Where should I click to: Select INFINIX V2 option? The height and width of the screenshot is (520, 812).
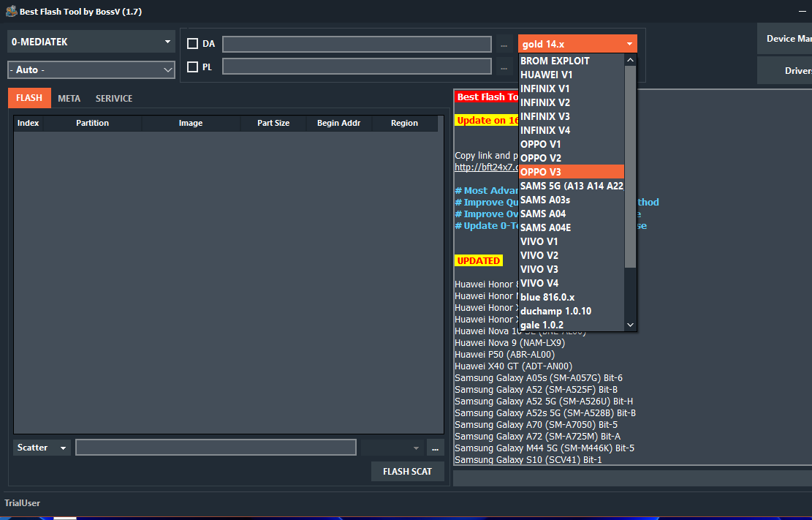point(572,102)
